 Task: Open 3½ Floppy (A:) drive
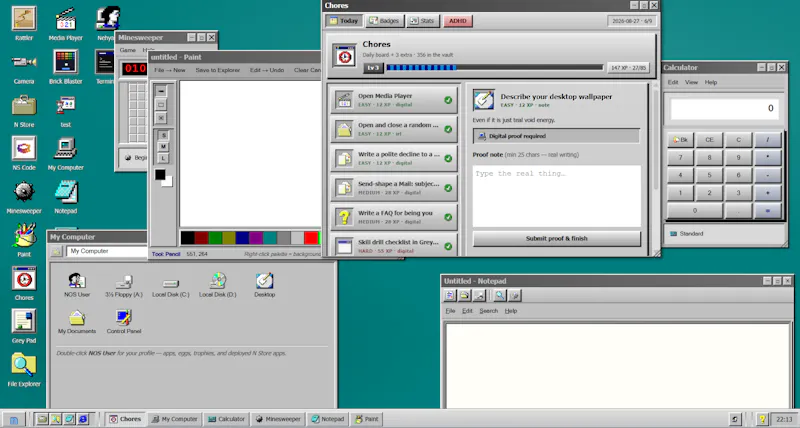pos(124,285)
